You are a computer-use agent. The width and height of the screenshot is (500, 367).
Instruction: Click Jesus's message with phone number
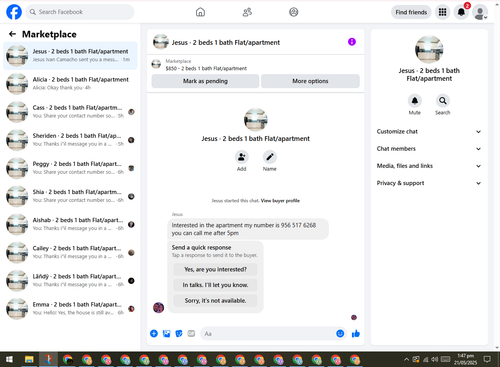click(x=248, y=229)
